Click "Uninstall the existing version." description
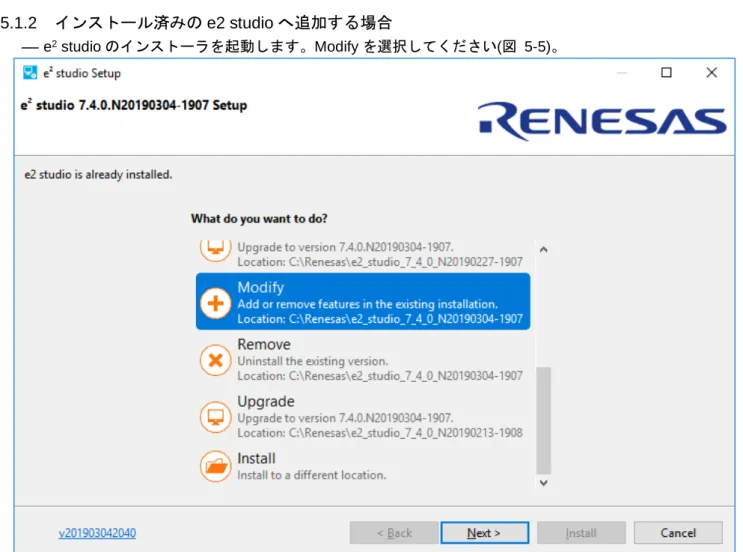Image resolution: width=743 pixels, height=552 pixels. click(313, 361)
